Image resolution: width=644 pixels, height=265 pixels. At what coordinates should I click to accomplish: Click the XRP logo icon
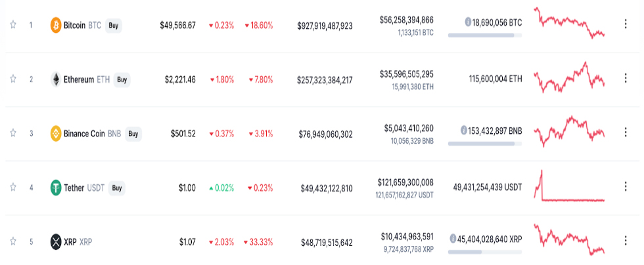click(x=56, y=242)
